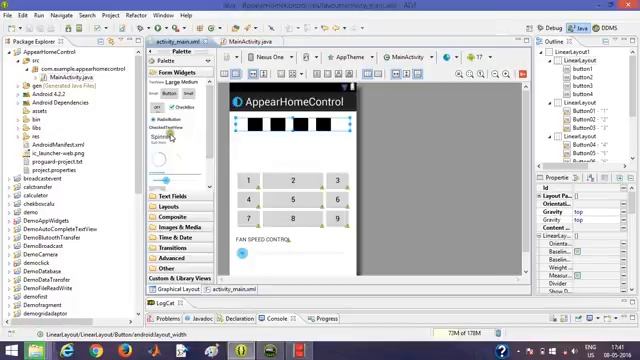Pick the CheckBox widget in palette
The height and width of the screenshot is (360, 640).
point(182,107)
